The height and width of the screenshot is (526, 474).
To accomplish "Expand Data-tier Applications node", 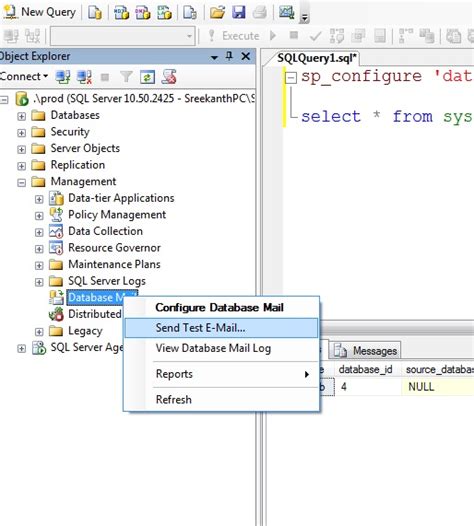I will pos(39,199).
